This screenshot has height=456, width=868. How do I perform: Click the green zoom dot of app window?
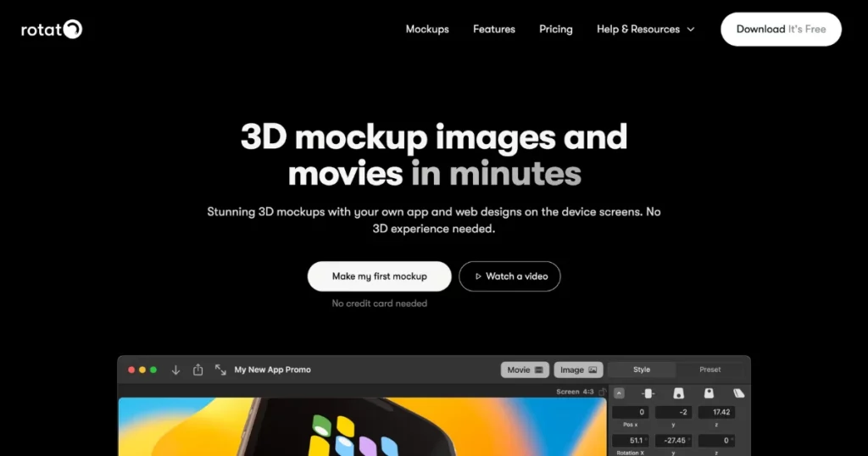coord(153,370)
